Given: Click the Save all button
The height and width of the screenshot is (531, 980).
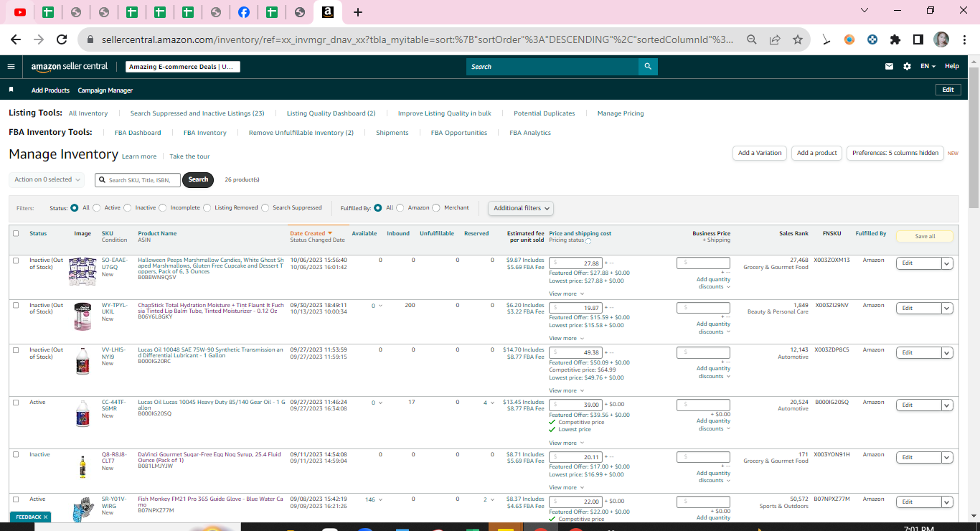Looking at the screenshot, I should pyautogui.click(x=925, y=236).
